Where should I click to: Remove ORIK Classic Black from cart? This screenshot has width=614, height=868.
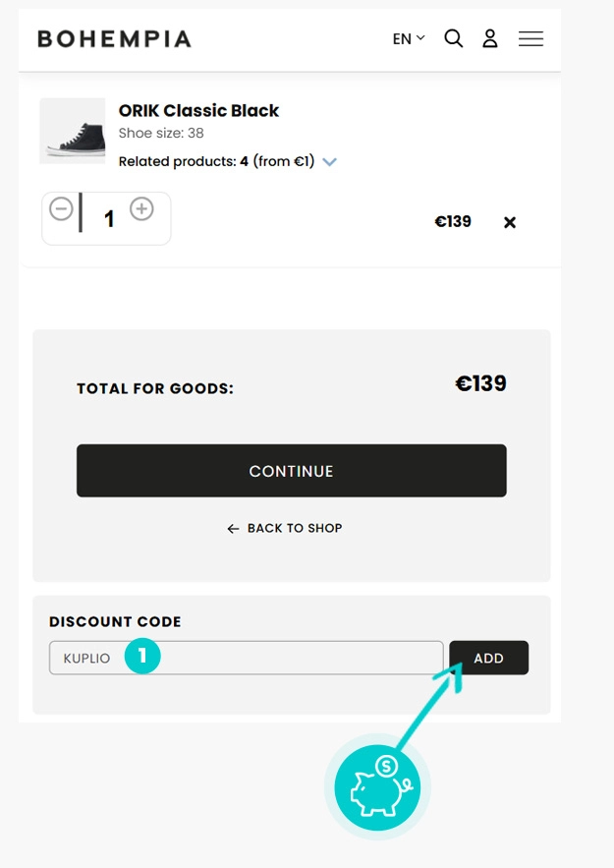pyautogui.click(x=510, y=222)
